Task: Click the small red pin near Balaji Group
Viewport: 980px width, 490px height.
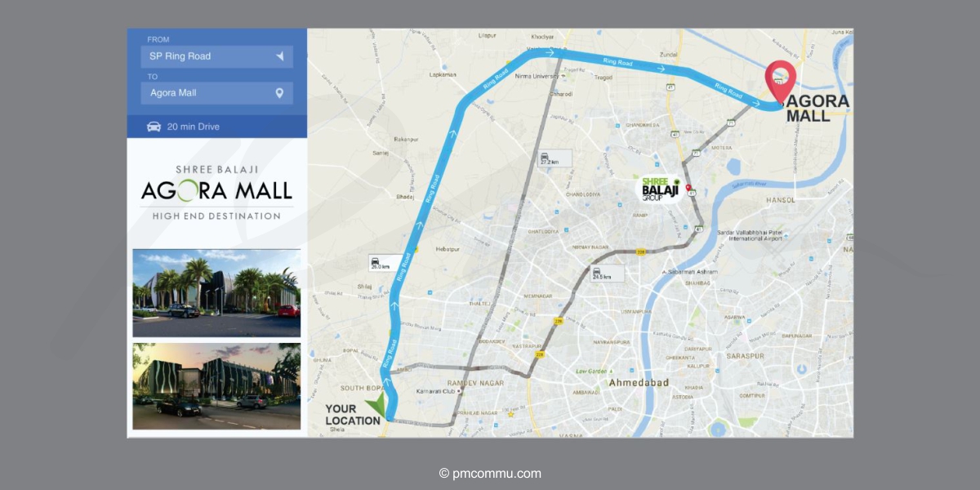Action: point(688,189)
